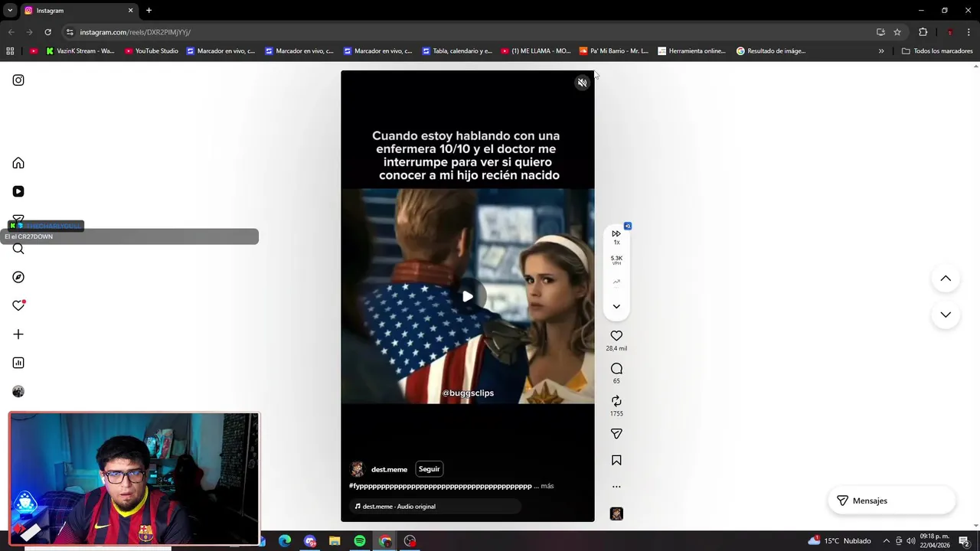
Task: Open Microsoft Edge from the taskbar
Action: click(285, 541)
